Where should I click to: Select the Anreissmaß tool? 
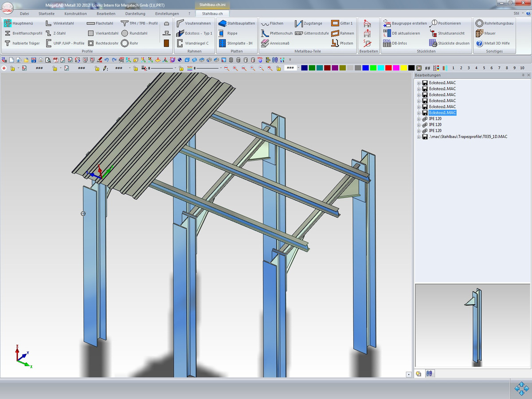click(x=275, y=43)
